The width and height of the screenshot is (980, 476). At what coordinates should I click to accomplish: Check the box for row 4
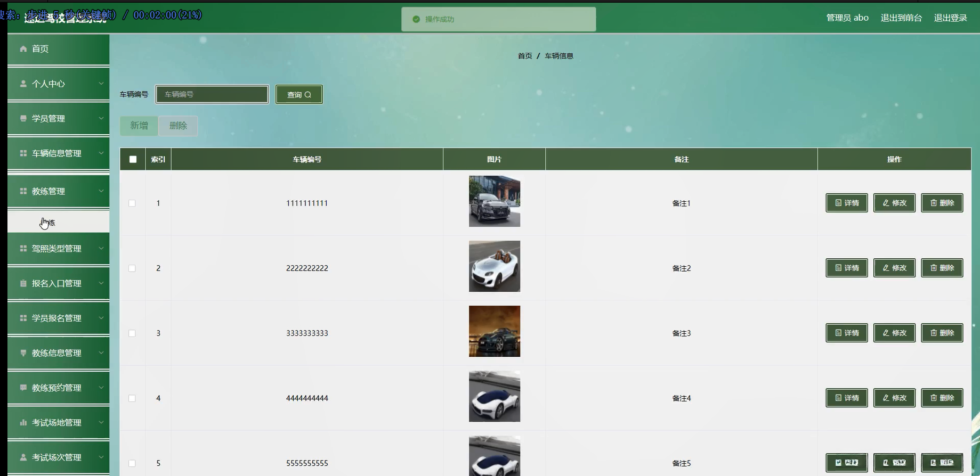coord(132,398)
